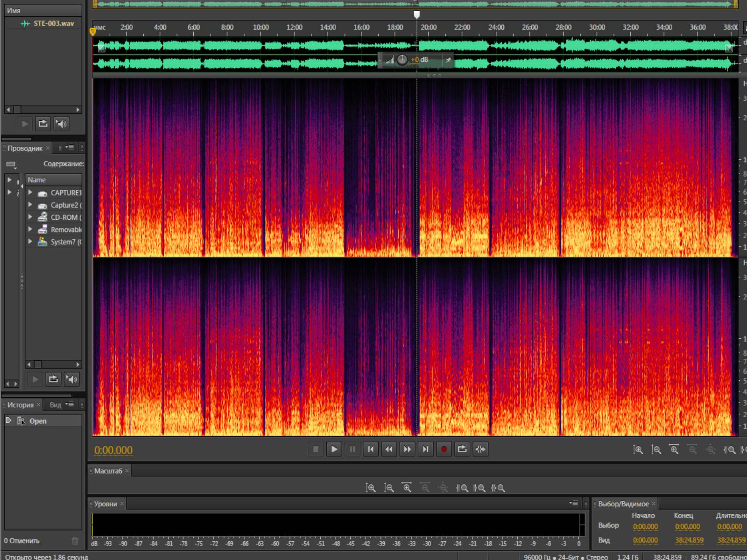This screenshot has height=560, width=747.
Task: Click the drive selector icon in Проводник
Action: [x=11, y=164]
